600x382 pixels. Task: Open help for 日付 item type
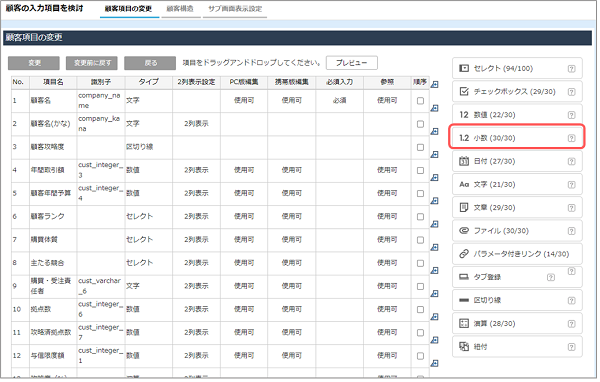point(571,162)
